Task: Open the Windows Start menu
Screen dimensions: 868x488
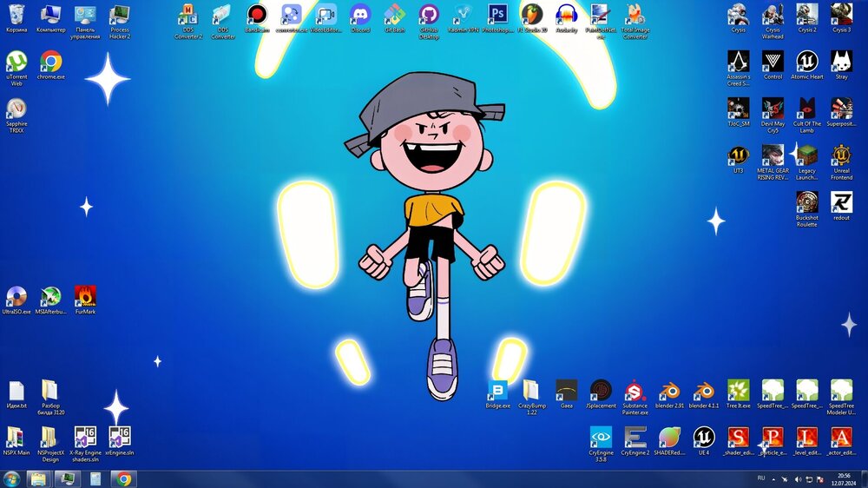Action: (x=12, y=478)
